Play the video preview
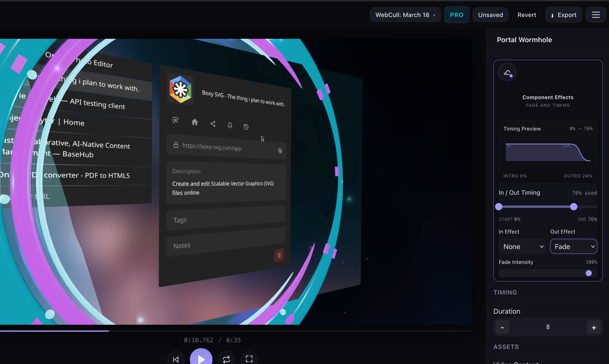 (x=201, y=359)
